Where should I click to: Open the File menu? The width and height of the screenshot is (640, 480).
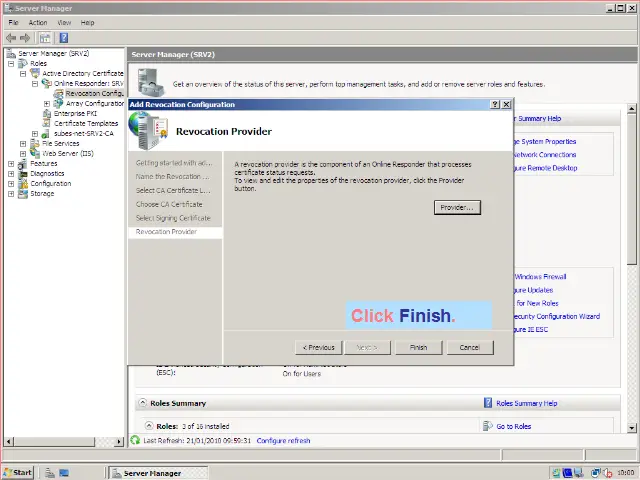[x=13, y=23]
